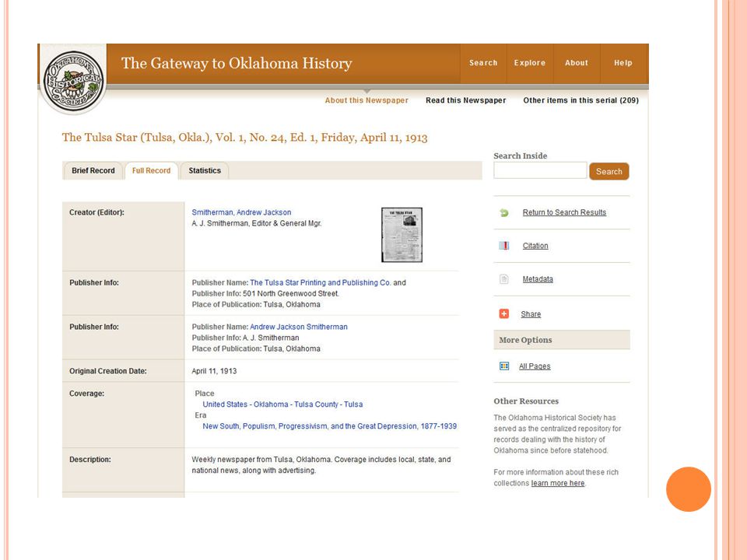Click the Weekly newspaper description text
The width and height of the screenshot is (747, 560).
pos(321,465)
